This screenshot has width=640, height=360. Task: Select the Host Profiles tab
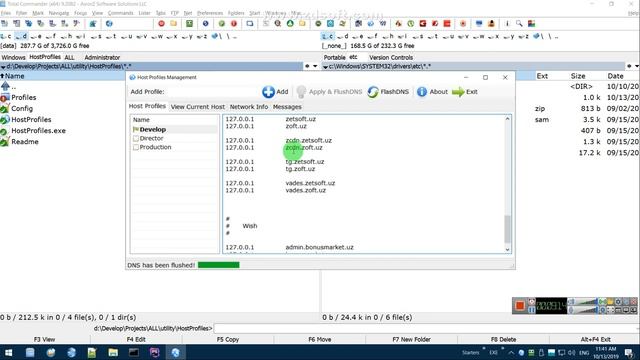[x=147, y=106]
